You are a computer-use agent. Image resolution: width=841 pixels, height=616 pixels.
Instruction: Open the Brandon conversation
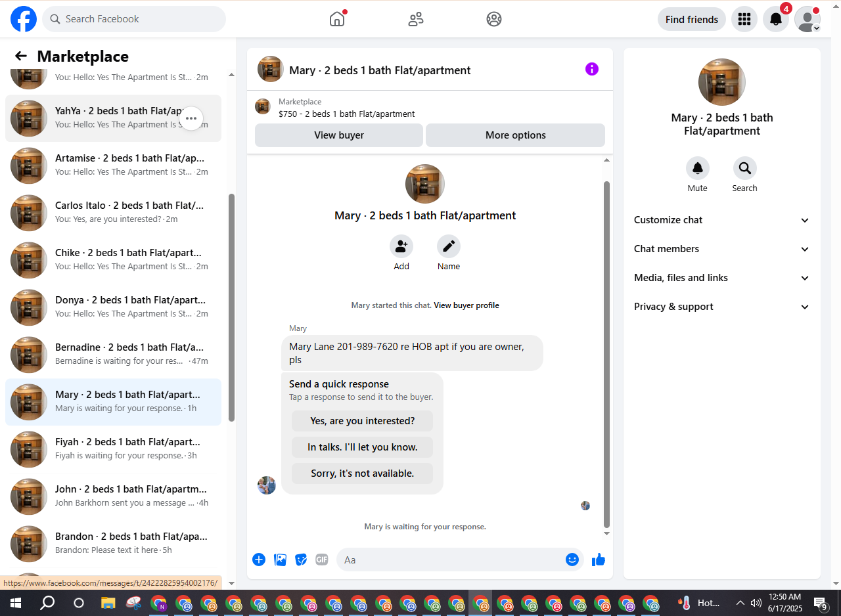113,544
